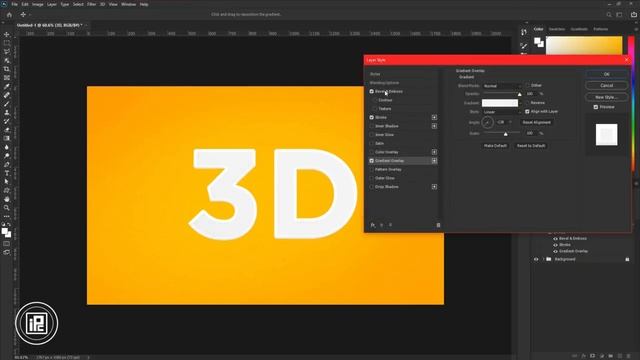Select the Pen tool
Screen dimensions: 640x360
tap(7, 164)
